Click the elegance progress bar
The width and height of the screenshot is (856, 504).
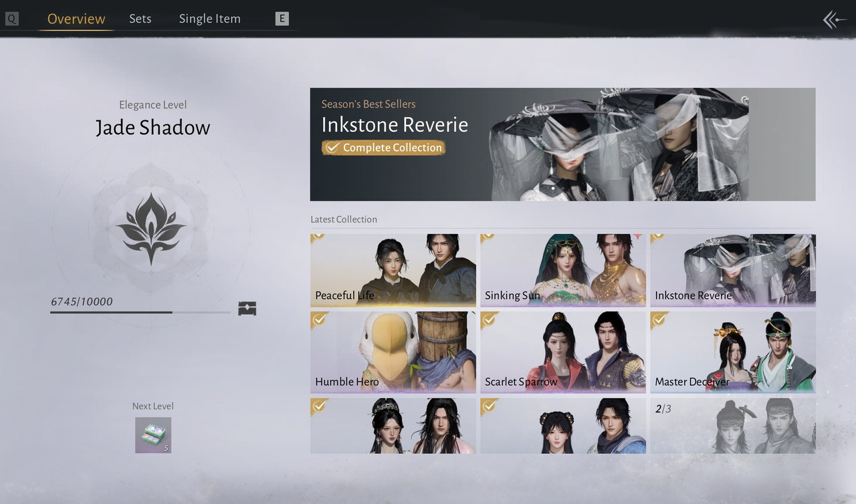(x=140, y=312)
